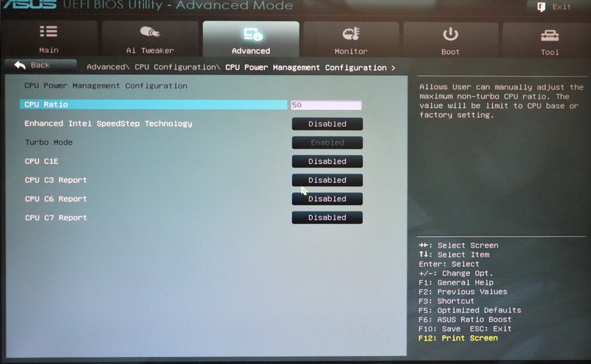Open the CPU C6 Report dropdown
Screen dimensions: 591x364
(327, 199)
